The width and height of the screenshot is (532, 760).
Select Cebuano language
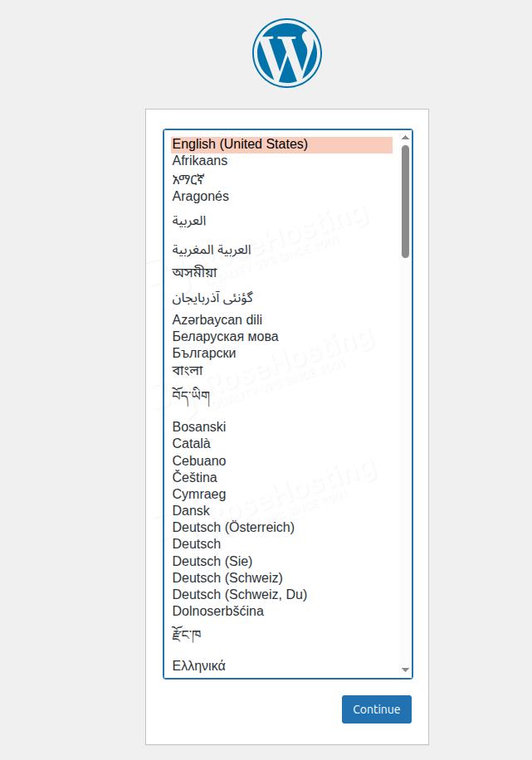(x=282, y=461)
